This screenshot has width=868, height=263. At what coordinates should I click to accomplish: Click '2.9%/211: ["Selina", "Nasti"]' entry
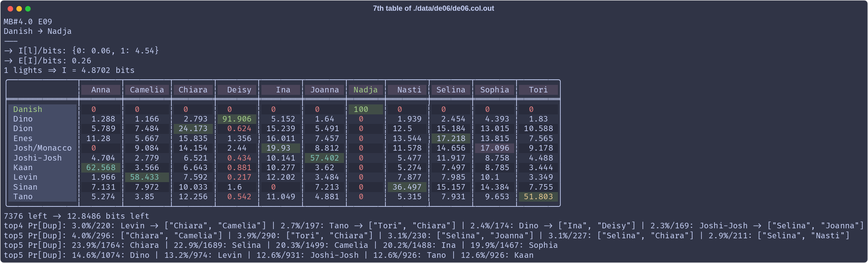point(779,236)
